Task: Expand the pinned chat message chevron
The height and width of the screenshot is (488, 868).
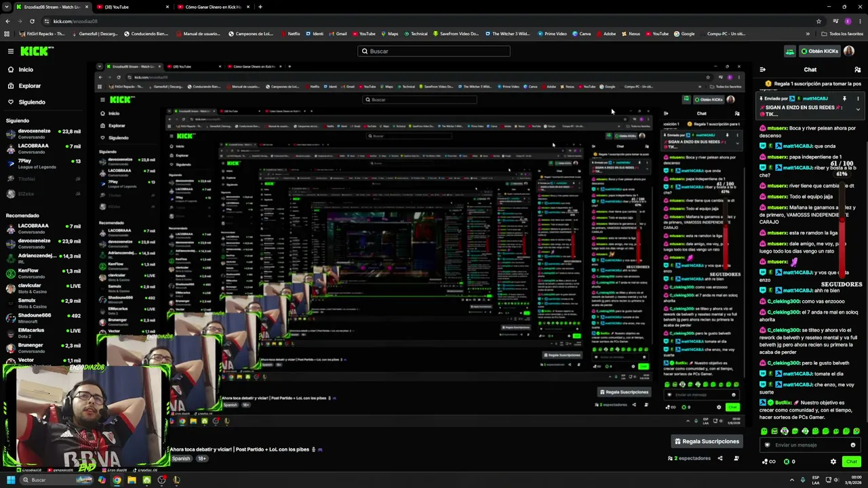Action: click(858, 110)
